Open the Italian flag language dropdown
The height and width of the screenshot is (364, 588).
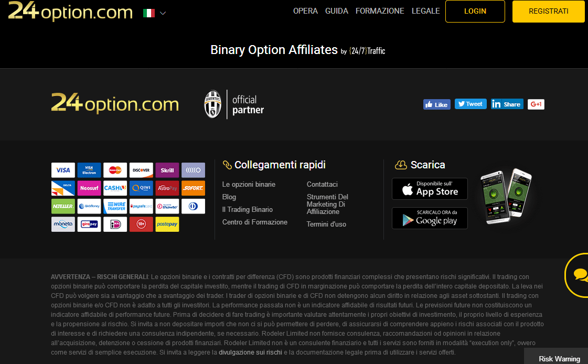155,13
